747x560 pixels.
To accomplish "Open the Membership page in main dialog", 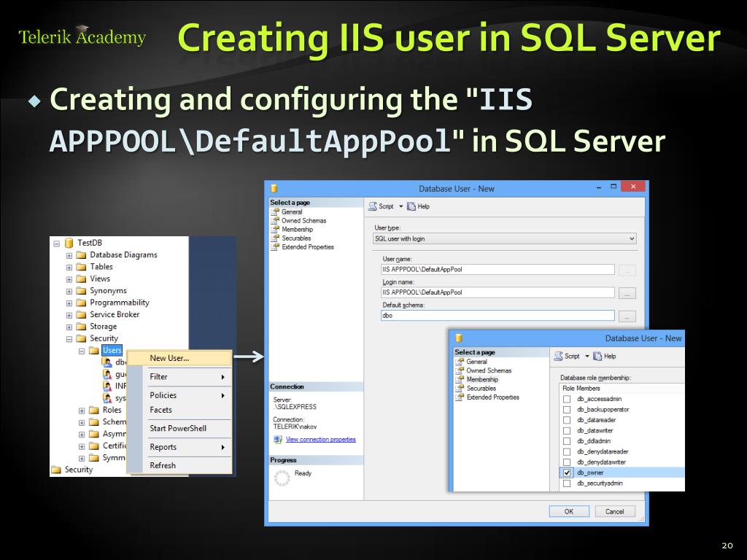I will [298, 230].
